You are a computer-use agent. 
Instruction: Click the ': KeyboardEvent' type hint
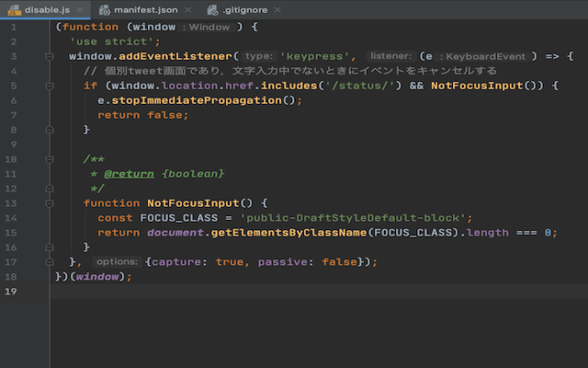click(x=485, y=57)
